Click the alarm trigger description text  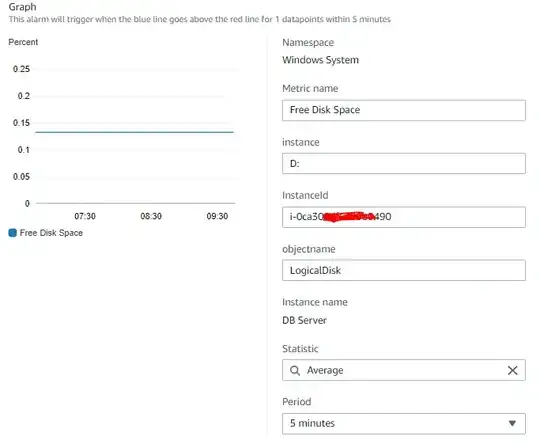[200, 19]
